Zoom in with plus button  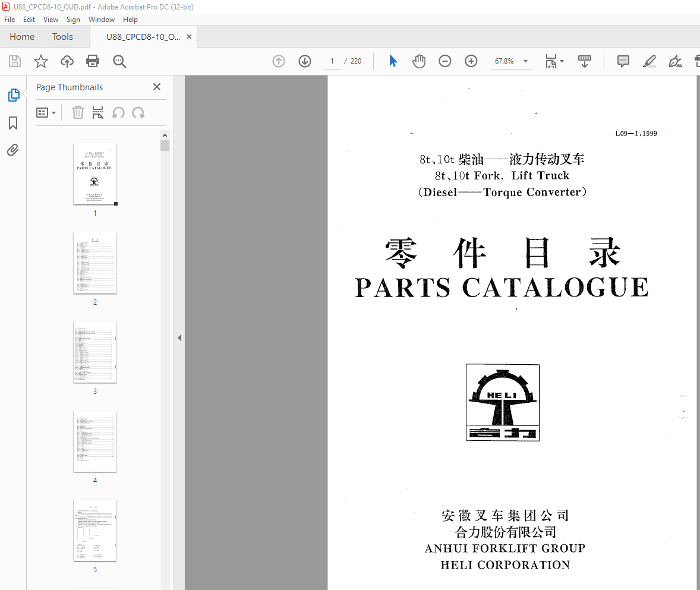tap(471, 61)
